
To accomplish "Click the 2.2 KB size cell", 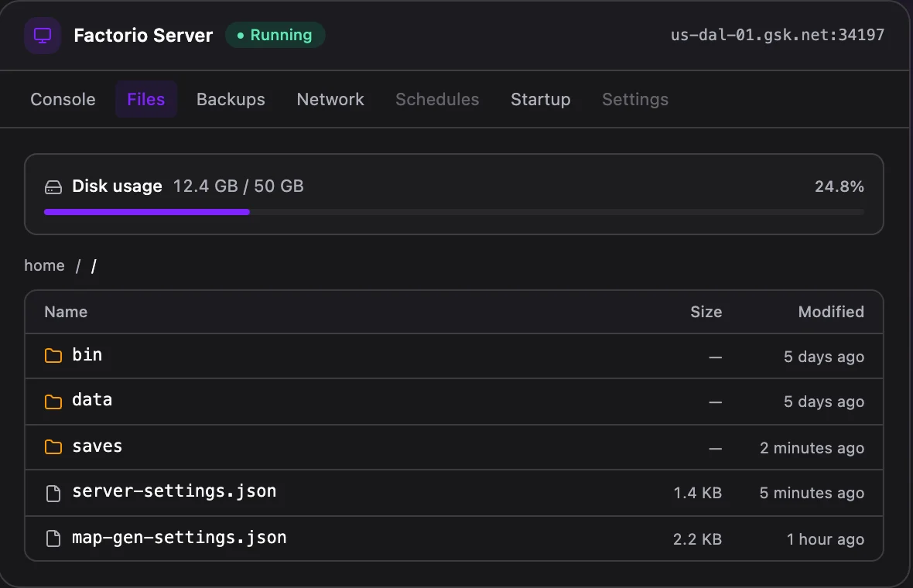I will [x=698, y=540].
